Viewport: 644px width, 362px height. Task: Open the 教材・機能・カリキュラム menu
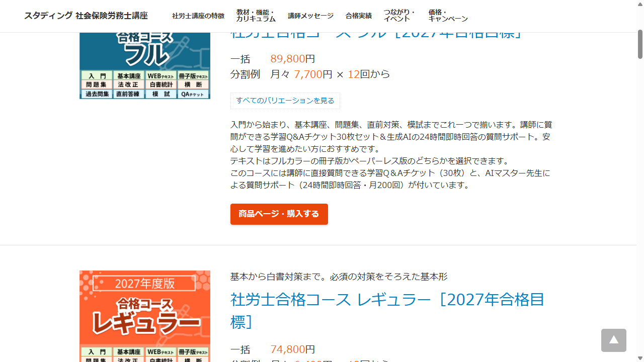tap(256, 16)
